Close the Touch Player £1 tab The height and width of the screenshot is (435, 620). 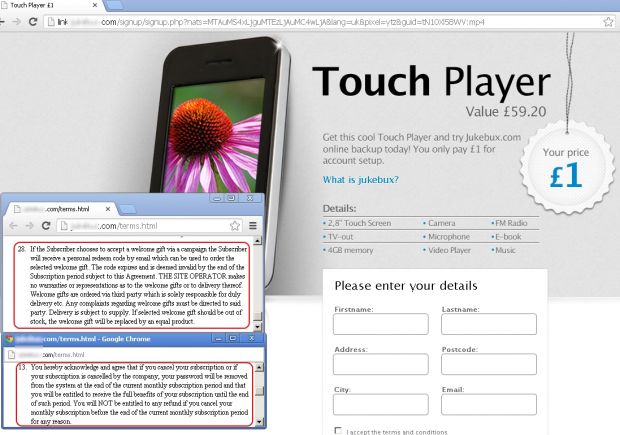[x=95, y=5]
